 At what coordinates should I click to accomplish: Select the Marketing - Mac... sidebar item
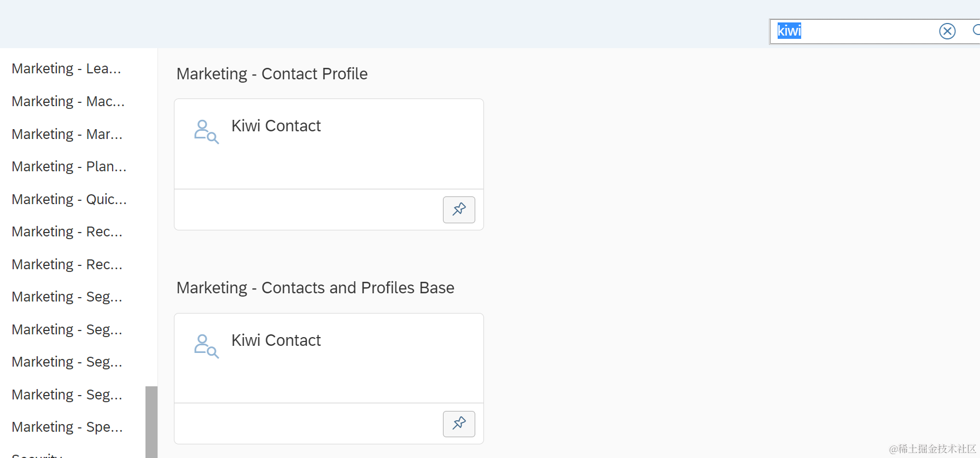pos(68,102)
